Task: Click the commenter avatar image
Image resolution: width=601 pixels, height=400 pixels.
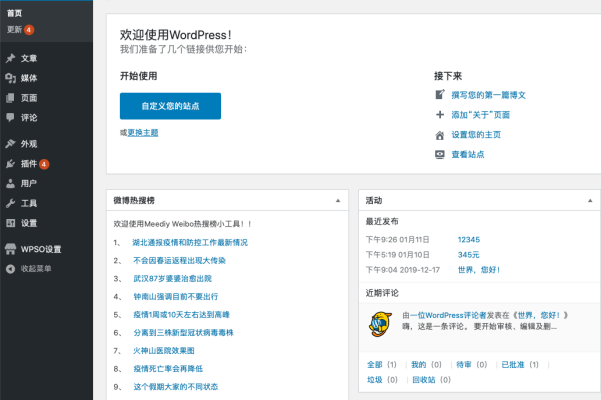Action: coord(380,324)
